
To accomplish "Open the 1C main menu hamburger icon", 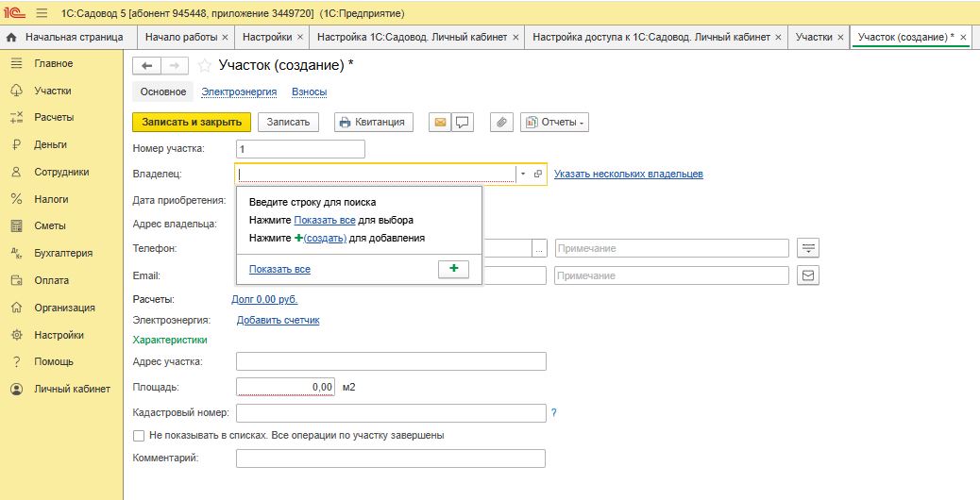I will click(x=42, y=13).
